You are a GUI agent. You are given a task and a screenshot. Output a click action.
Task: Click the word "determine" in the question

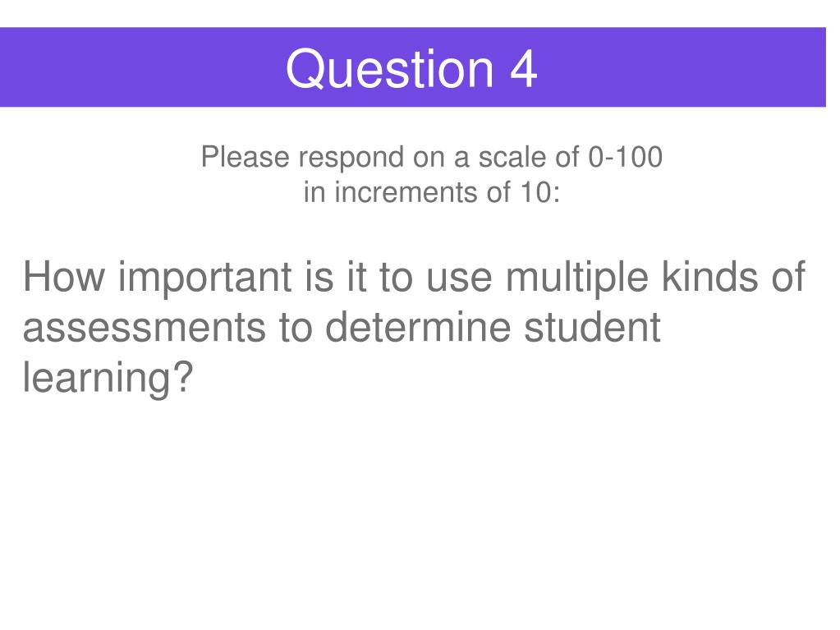click(418, 327)
